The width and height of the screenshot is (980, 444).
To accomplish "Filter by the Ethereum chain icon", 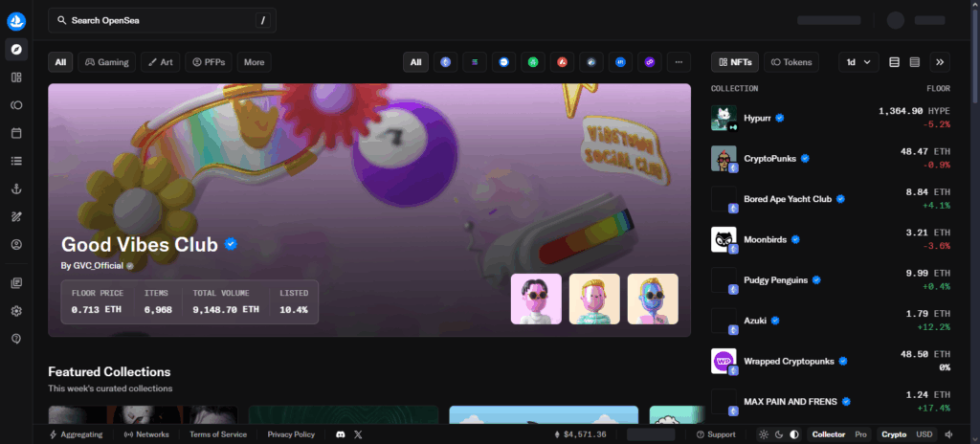I will point(445,62).
